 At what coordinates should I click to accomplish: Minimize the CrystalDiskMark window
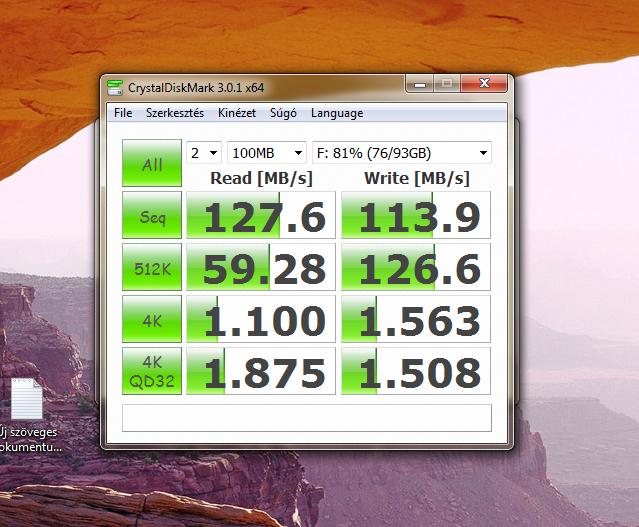(420, 84)
